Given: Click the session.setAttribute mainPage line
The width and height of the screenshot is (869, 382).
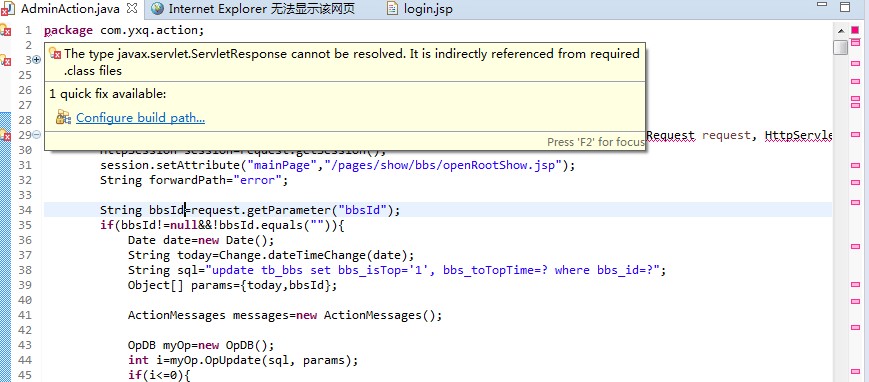Looking at the screenshot, I should click(x=338, y=165).
